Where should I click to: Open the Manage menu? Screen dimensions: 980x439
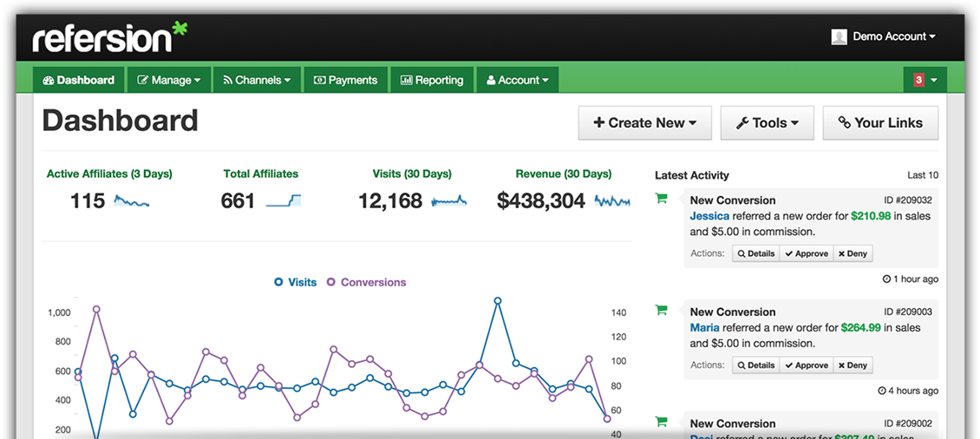(168, 80)
